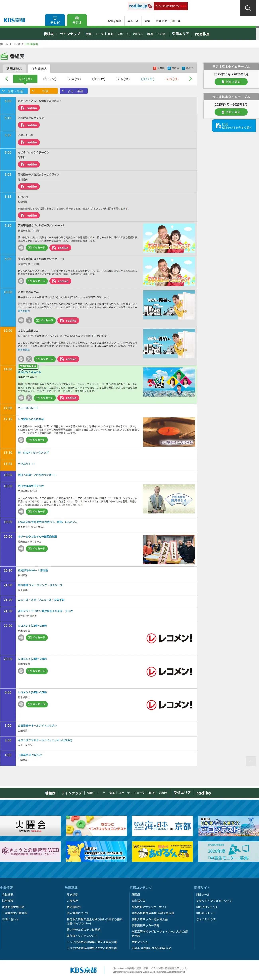Click the ホーム breadcrumb link
The width and height of the screenshot is (259, 980).
tap(4, 44)
